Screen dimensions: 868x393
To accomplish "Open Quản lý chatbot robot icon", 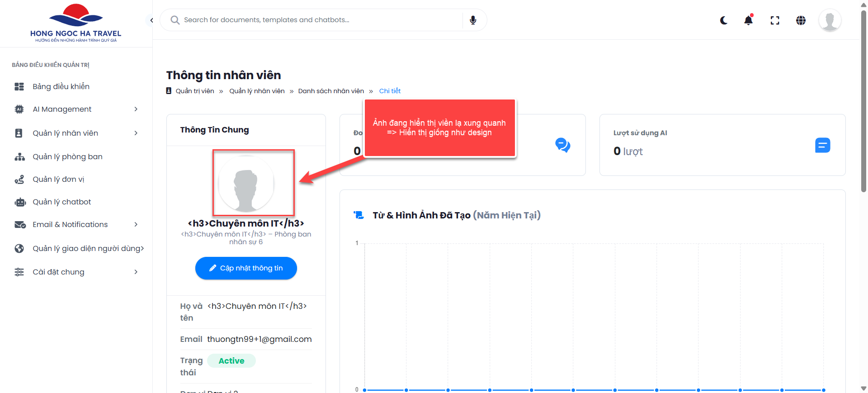I will point(20,202).
